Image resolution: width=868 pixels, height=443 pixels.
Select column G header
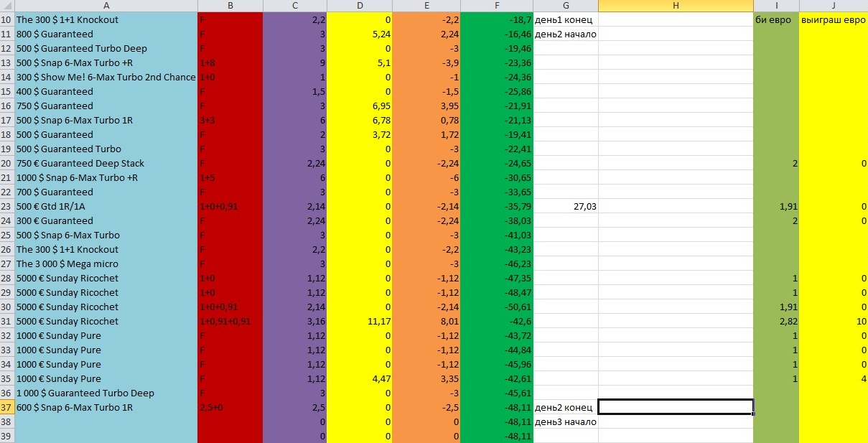coord(566,6)
